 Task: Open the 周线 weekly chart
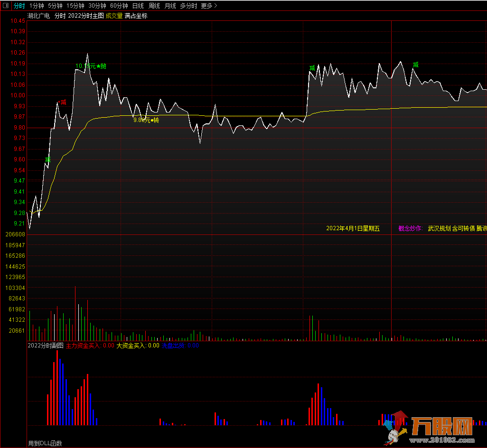point(154,6)
